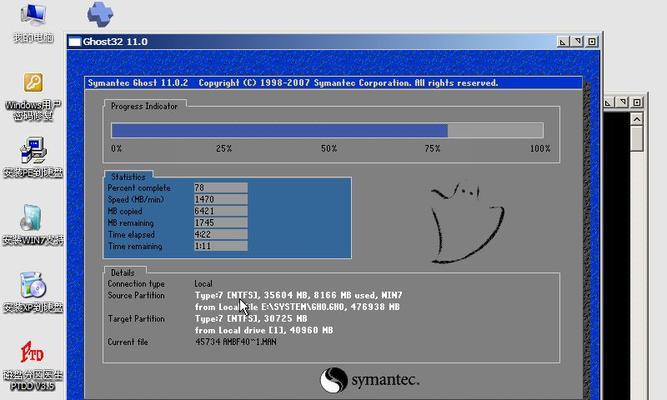This screenshot has height=400, width=667.
Task: Minimize the Ghost32 11.0 window
Action: [x=563, y=41]
